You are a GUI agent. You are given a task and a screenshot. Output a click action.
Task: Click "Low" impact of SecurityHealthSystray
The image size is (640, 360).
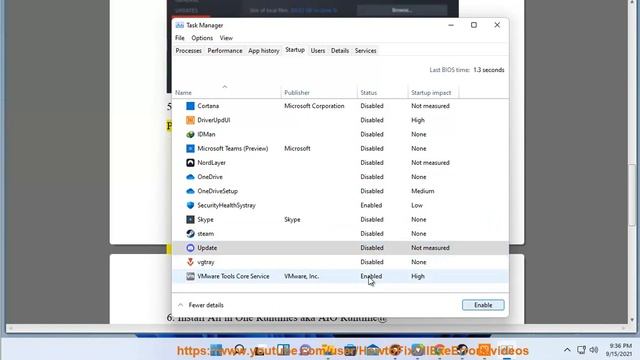[417, 205]
